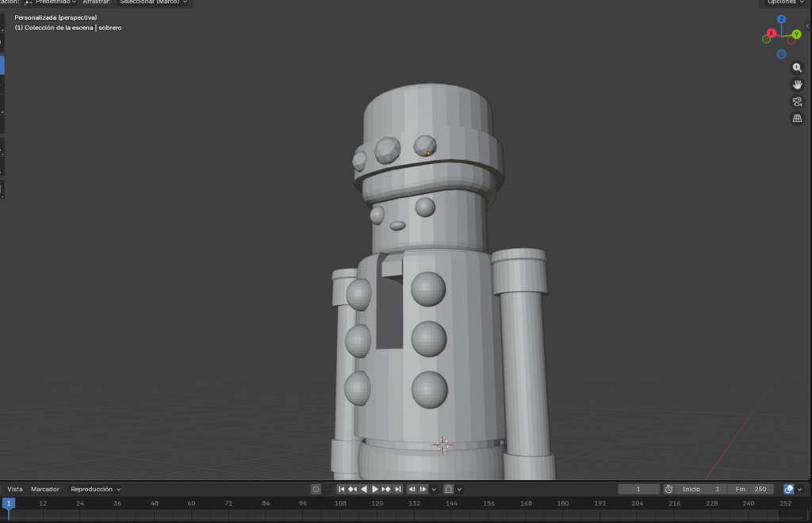Click the hand pan icon in the viewport

pos(797,84)
